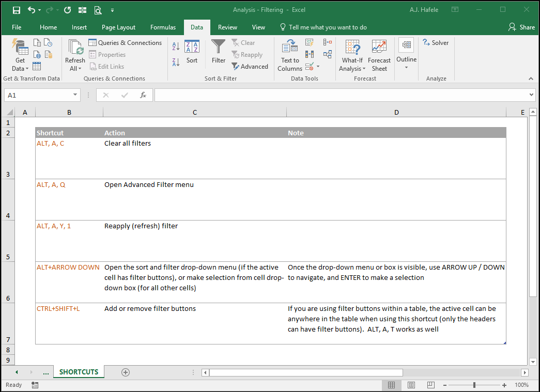Click the Flash Fill icon
Image resolution: width=540 pixels, height=392 pixels.
click(x=309, y=42)
